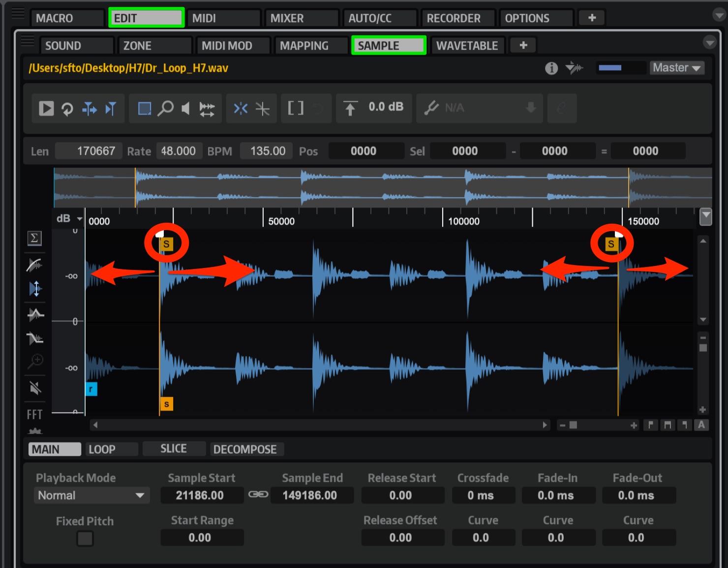Open the ruler options dropdown arrow
Screen dimensions: 728x568
click(x=706, y=216)
